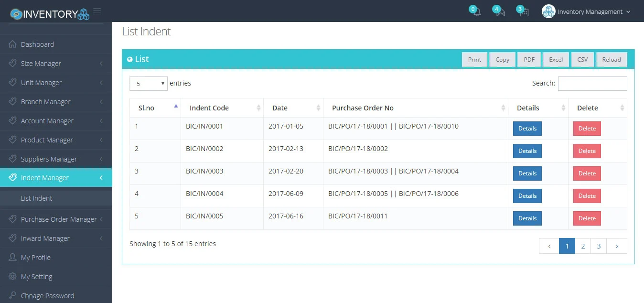View Details for BIC/IN/0003

(527, 173)
